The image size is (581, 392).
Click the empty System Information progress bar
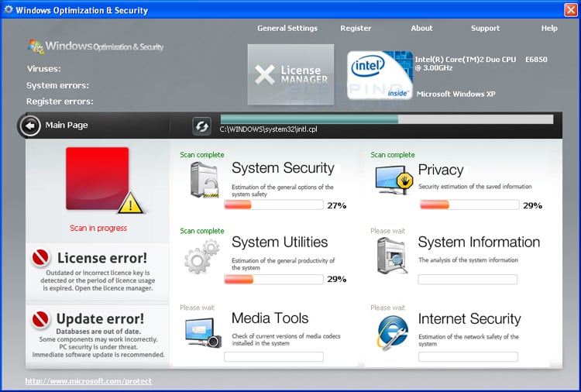click(468, 280)
